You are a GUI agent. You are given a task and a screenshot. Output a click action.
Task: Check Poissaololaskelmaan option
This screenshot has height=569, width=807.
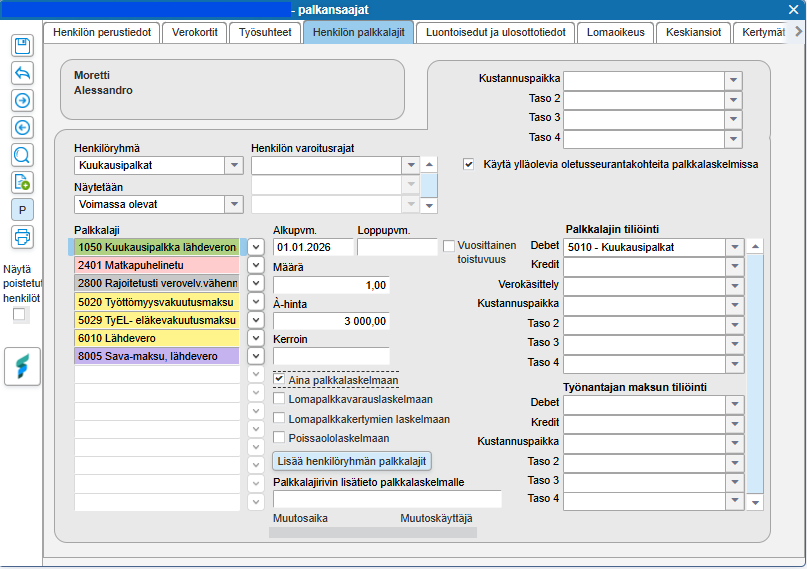point(279,438)
